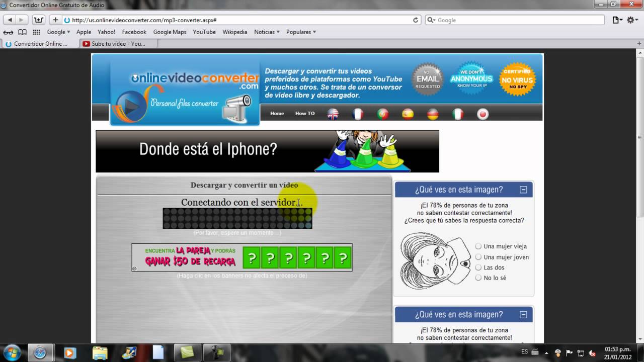
Task: Open the Google bookmarks dropdown
Action: pyautogui.click(x=58, y=32)
